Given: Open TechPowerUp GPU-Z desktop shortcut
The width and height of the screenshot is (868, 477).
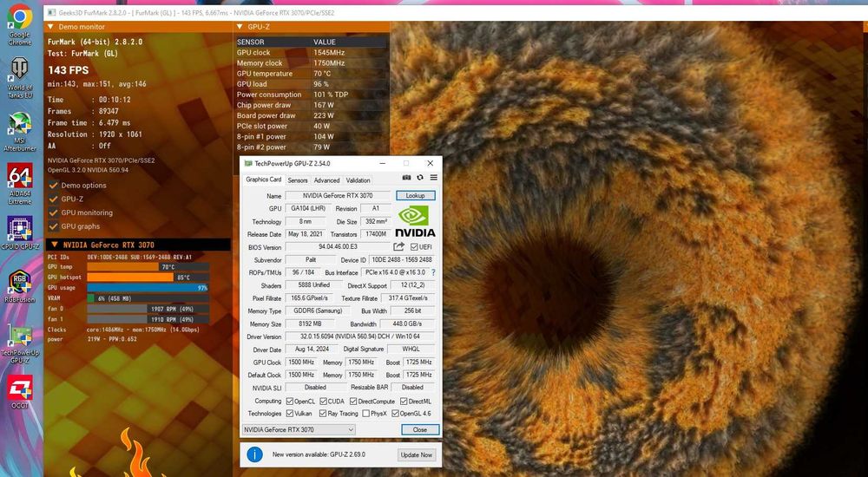Looking at the screenshot, I should coord(20,342).
